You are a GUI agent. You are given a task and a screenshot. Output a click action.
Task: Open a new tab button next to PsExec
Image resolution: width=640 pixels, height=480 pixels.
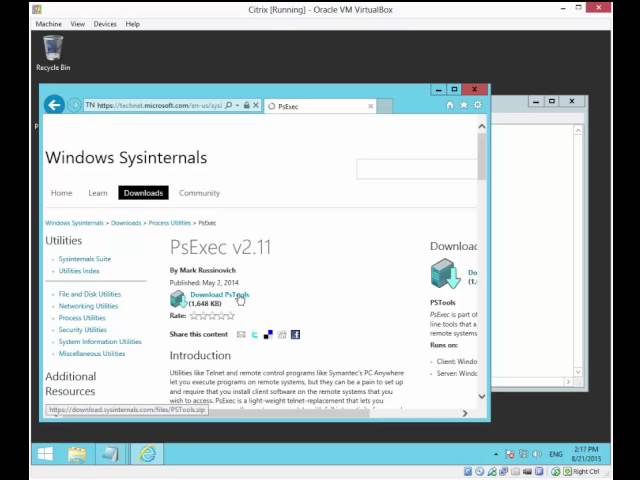(384, 106)
